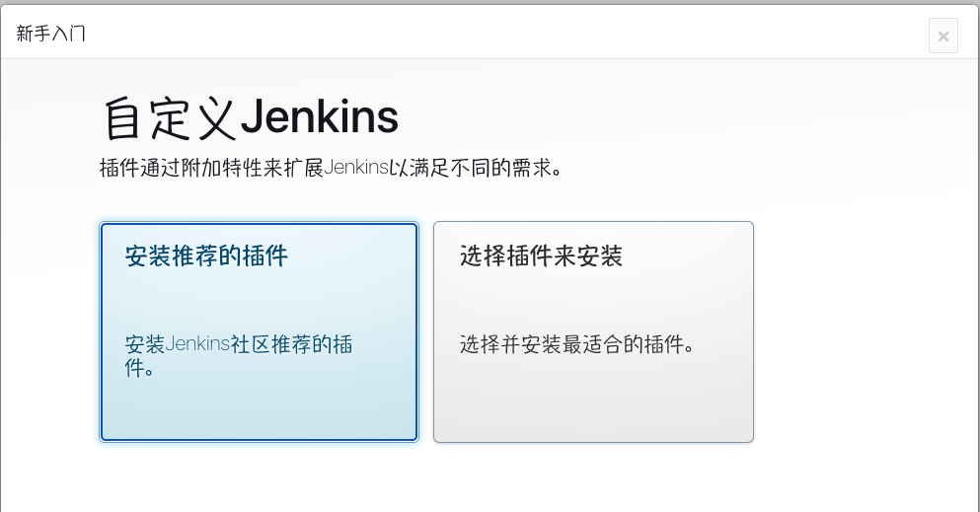
Task: Click the 新手入门 dialog title
Action: (x=50, y=34)
